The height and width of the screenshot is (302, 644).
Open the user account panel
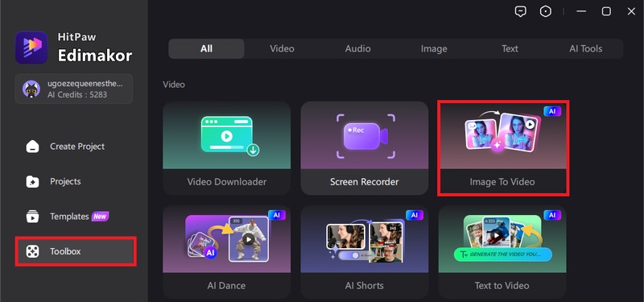(74, 89)
